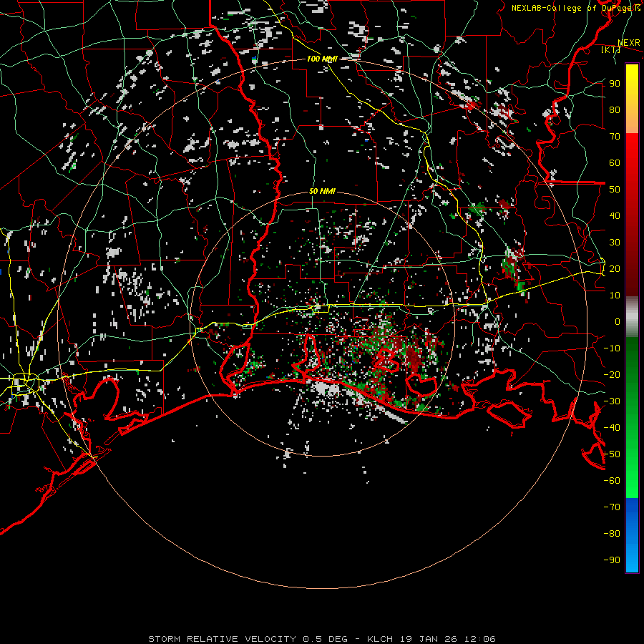Click the 30 value on the velocity scale
Image resolution: width=644 pixels, height=644 pixels.
click(x=615, y=243)
